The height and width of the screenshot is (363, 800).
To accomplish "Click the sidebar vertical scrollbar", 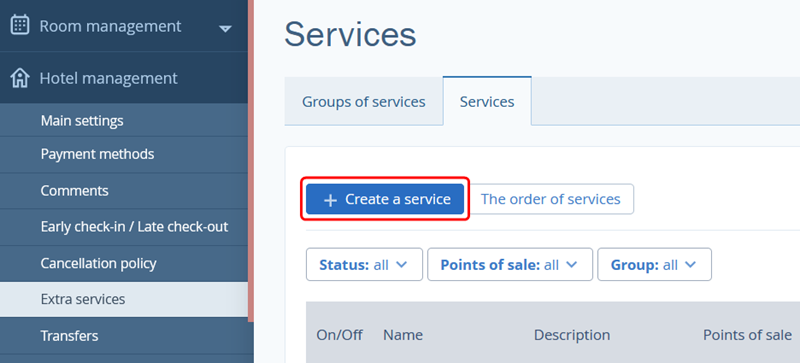I will tap(251, 161).
